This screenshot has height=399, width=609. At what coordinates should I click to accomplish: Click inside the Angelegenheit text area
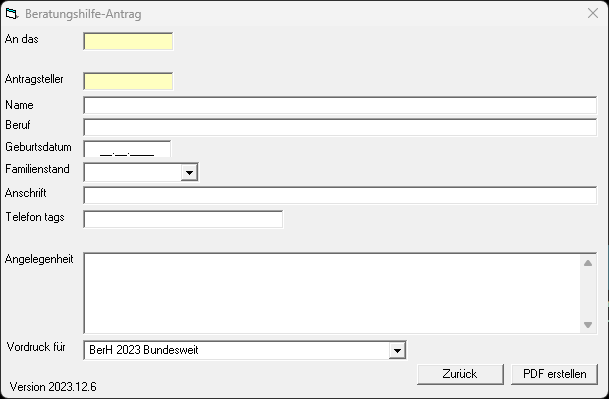[332, 293]
